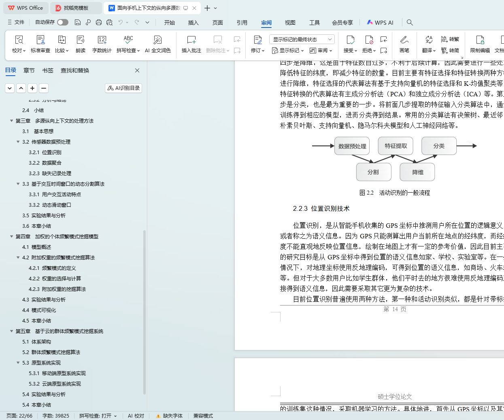This screenshot has height=420, width=504.
Task: Select the 画笔 pen tool
Action: (x=404, y=44)
